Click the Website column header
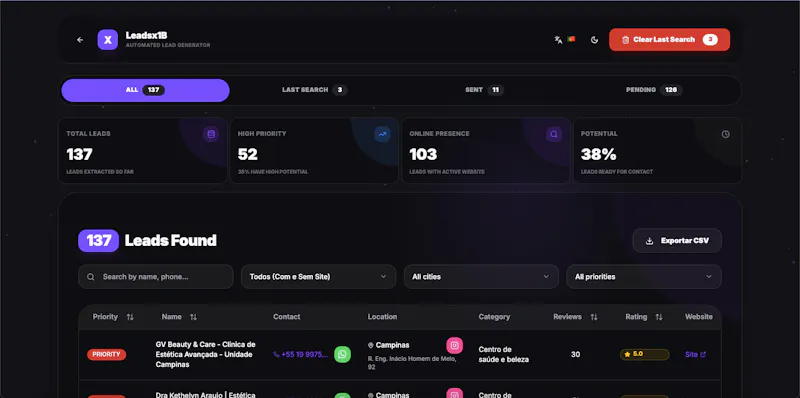 [698, 317]
